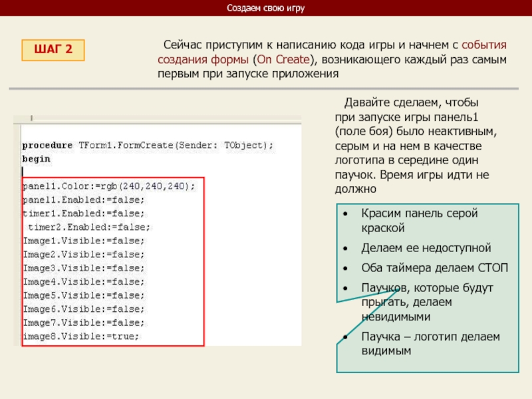Click the 'procedure TForm1.FormCreate(Sender: TObject);' line
Screen dimensions: 532x399
tap(148, 145)
